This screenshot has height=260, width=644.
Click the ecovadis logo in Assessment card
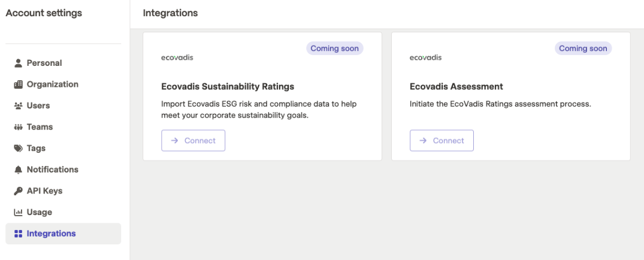coord(425,58)
